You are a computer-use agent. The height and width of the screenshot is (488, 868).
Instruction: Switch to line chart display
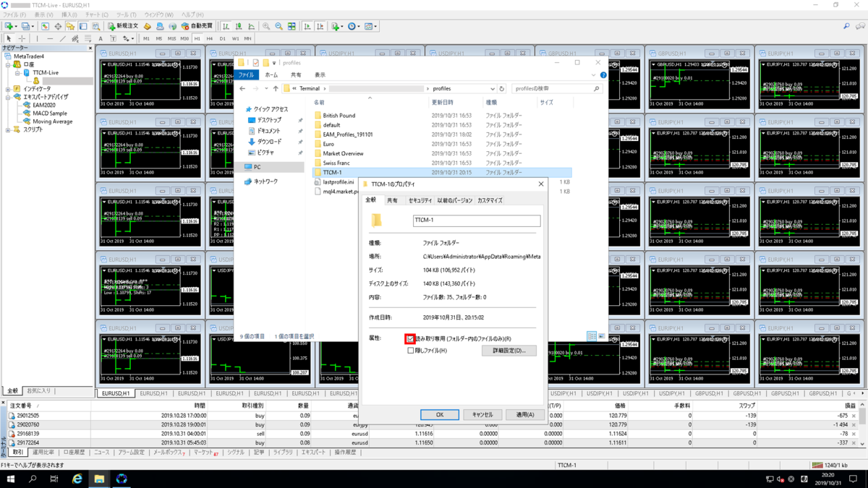(251, 26)
